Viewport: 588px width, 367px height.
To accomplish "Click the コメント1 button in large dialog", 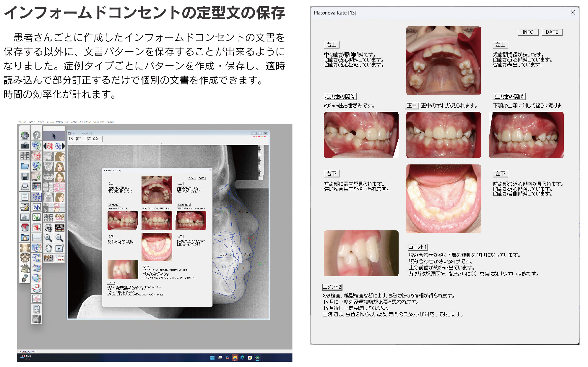I will [x=418, y=247].
